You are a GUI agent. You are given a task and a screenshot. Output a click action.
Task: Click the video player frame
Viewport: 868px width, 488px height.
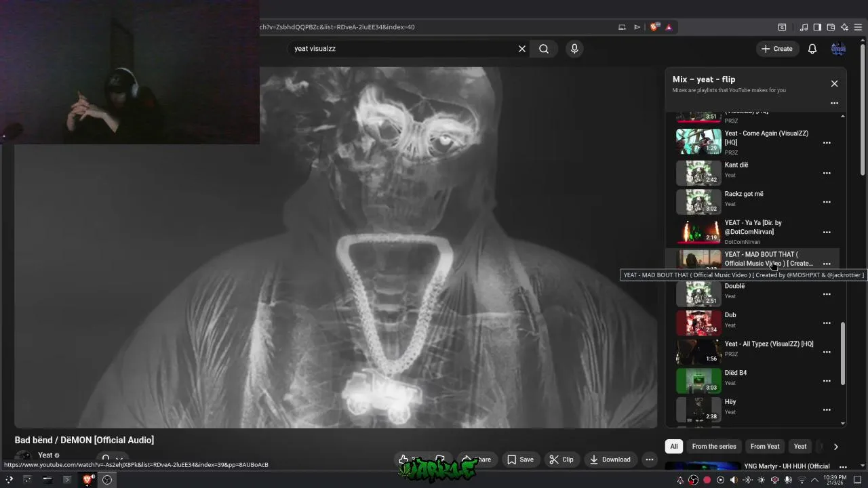coord(336,247)
